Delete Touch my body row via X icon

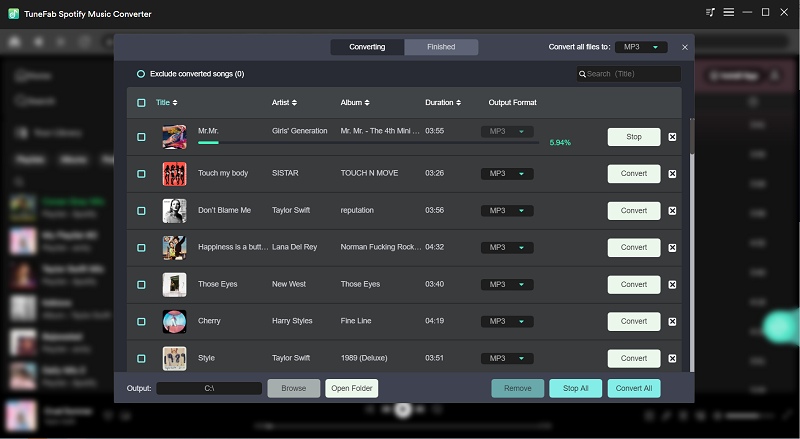[672, 174]
